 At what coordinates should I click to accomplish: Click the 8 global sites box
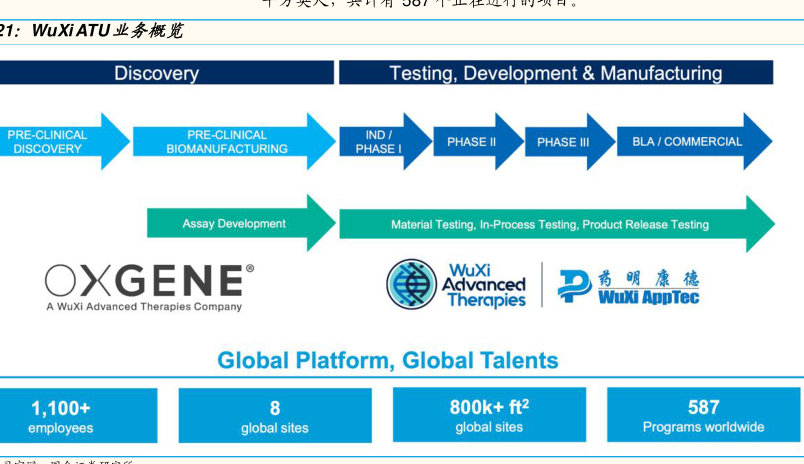(275, 415)
